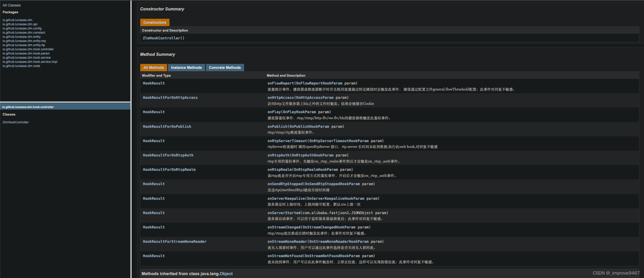Screen dimensions: 644x278
Task: Open the io.github.lunasaw.zlm.node package
Action: point(21,66)
